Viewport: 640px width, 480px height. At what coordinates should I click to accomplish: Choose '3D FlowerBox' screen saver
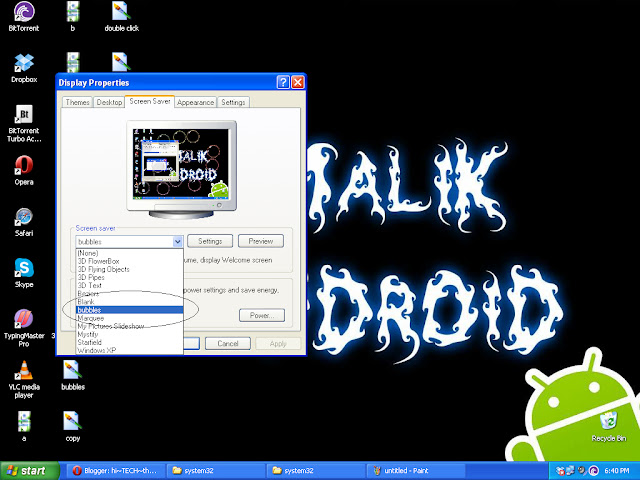point(129,261)
